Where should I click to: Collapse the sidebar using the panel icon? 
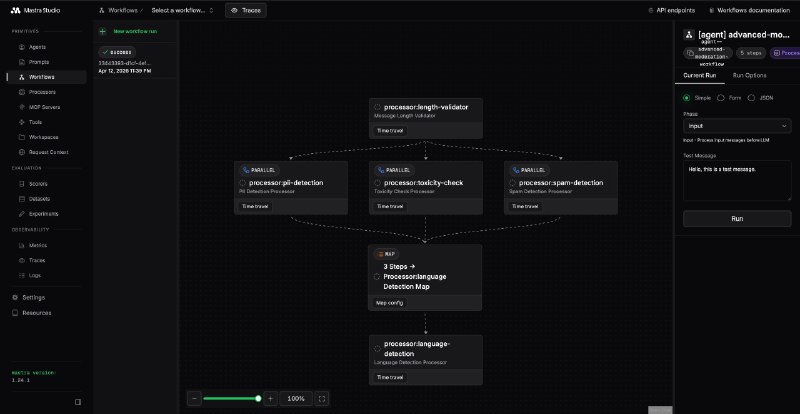tap(78, 402)
